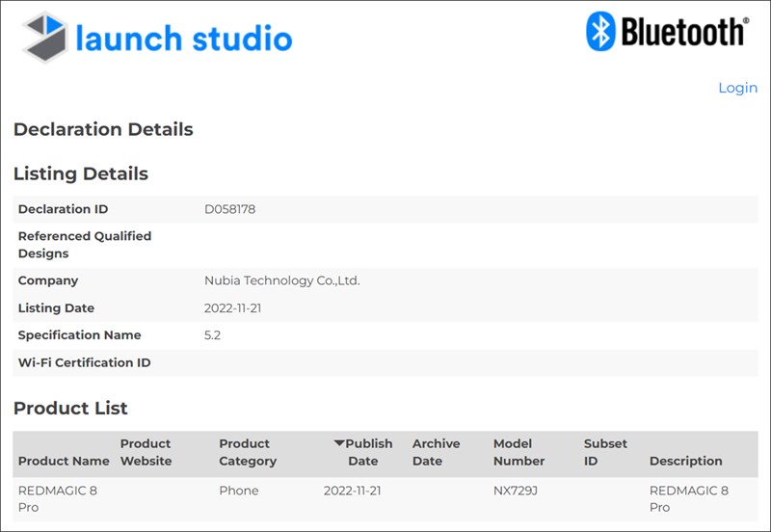Click the Product List heading
This screenshot has width=771, height=532.
70,408
